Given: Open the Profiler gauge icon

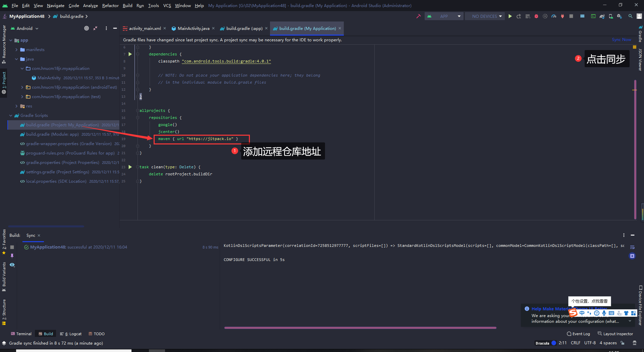Looking at the screenshot, I should 554,16.
